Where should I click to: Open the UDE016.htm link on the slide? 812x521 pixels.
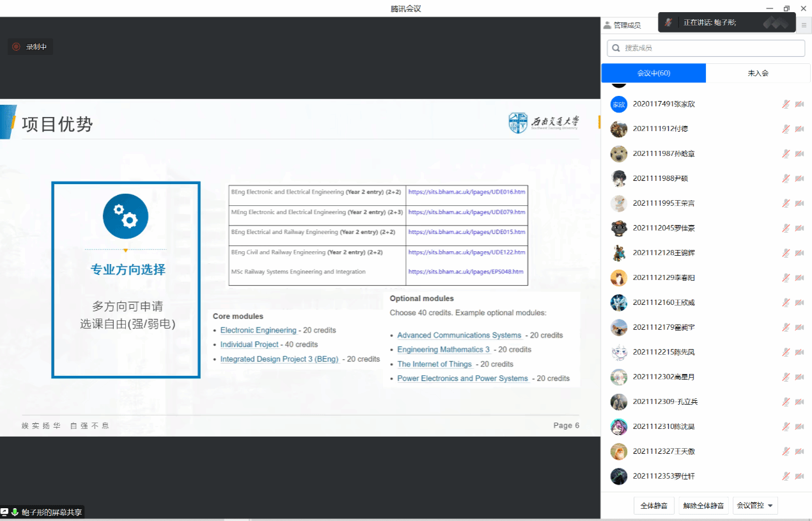tap(467, 192)
